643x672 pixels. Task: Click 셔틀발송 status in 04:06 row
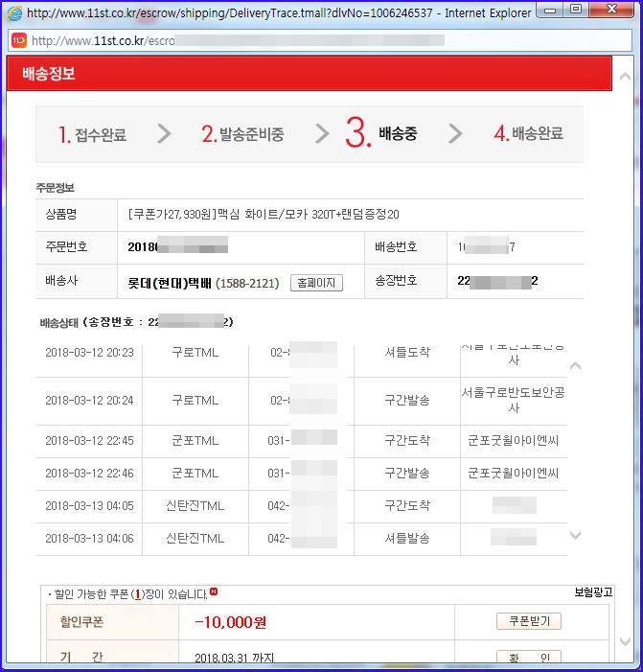407,539
